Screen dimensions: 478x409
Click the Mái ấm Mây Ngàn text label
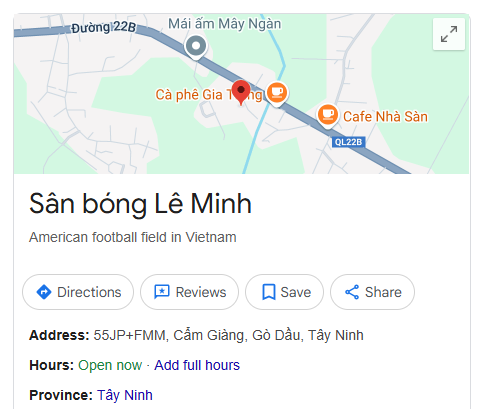tap(224, 24)
